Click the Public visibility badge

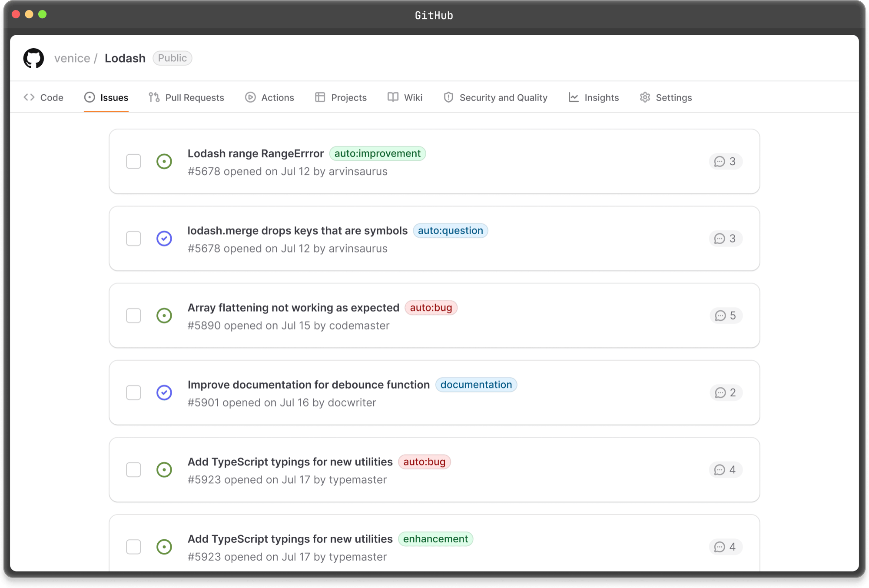tap(172, 58)
